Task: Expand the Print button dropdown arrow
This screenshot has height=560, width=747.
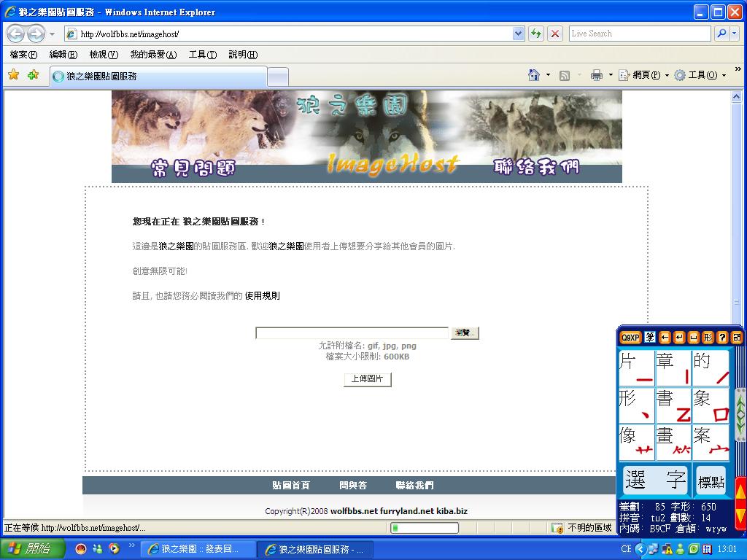Action: (x=611, y=75)
